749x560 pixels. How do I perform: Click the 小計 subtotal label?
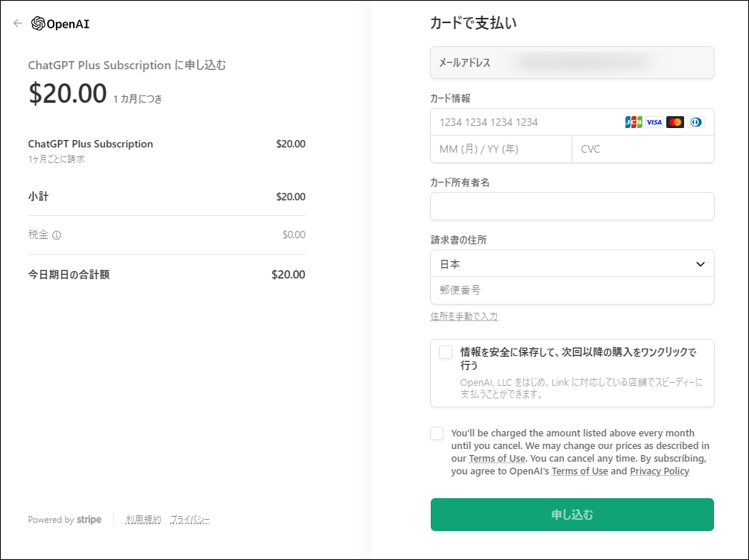point(38,197)
